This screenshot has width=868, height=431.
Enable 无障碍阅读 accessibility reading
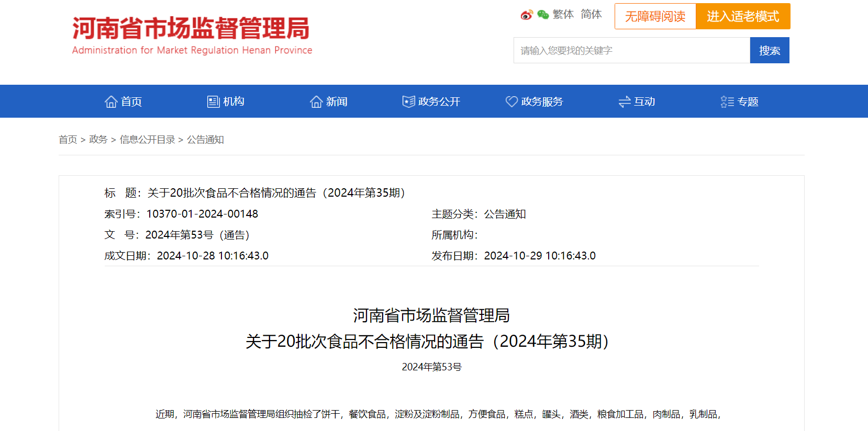[x=655, y=16]
